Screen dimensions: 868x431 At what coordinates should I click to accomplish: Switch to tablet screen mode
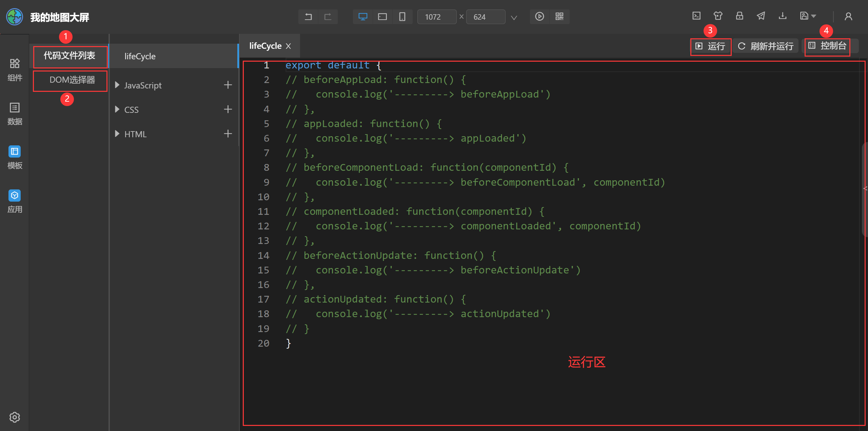pyautogui.click(x=382, y=17)
